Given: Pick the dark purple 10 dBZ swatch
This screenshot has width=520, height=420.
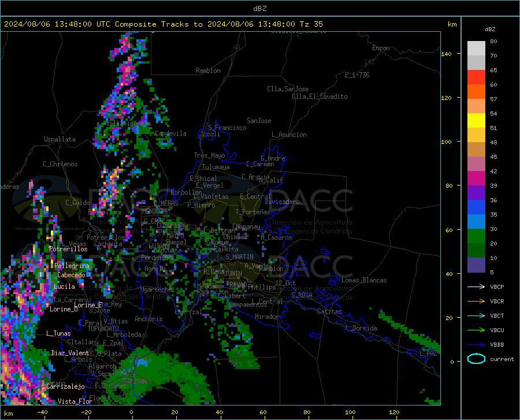Looking at the screenshot, I should point(476,265).
